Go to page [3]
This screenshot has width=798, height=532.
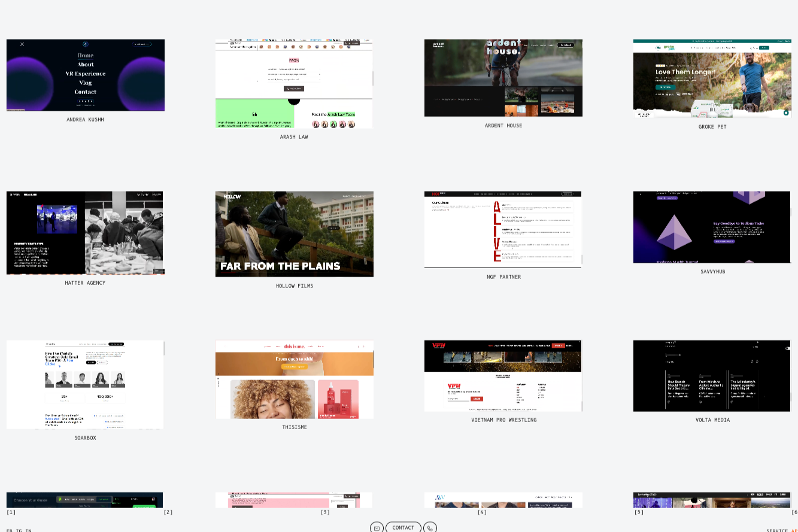click(325, 512)
